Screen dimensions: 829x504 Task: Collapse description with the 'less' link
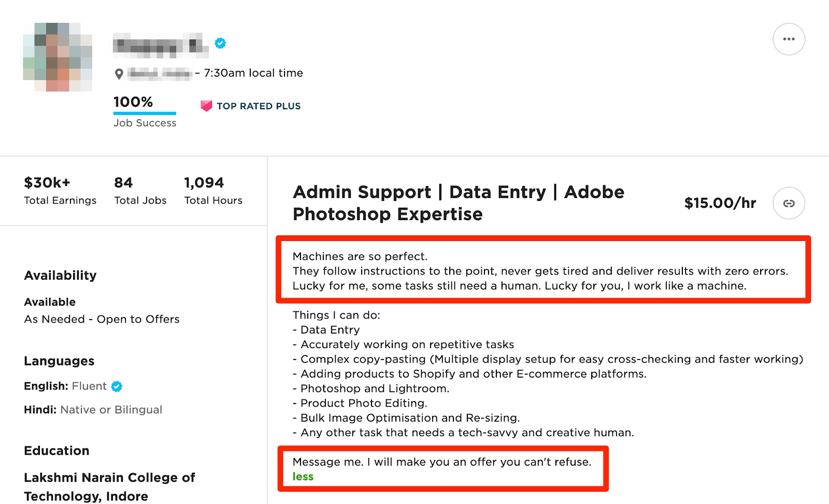pos(303,477)
